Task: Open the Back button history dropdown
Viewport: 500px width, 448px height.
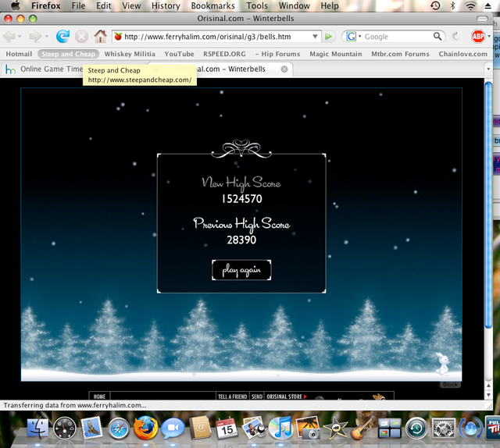Action: tap(20, 37)
